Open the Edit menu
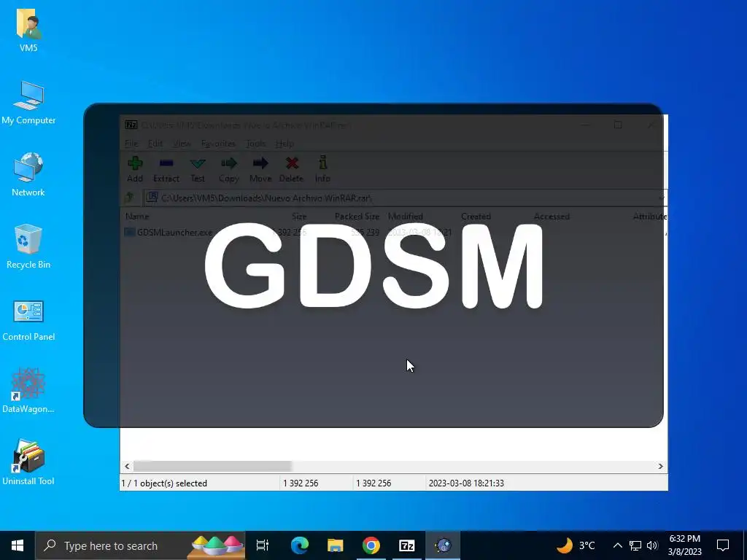Image resolution: width=747 pixels, height=560 pixels. pos(155,144)
